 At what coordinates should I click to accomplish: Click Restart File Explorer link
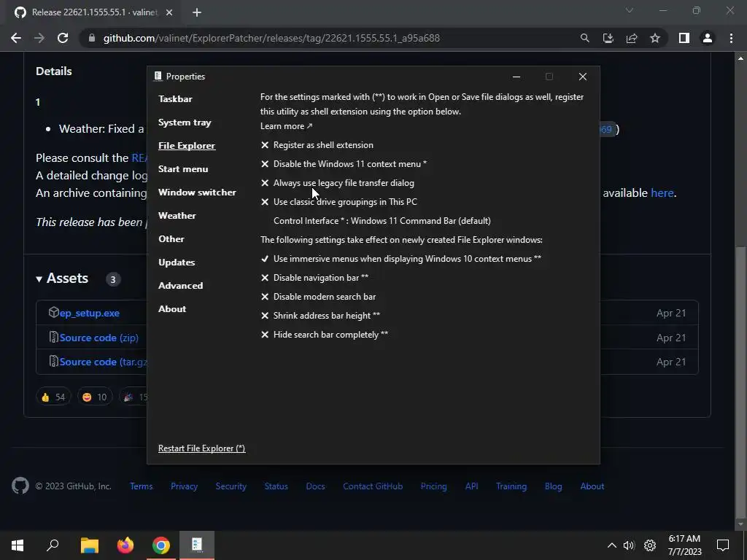tap(202, 448)
